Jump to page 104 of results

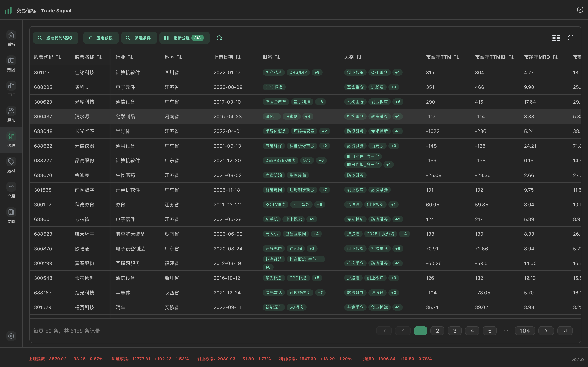point(525,331)
